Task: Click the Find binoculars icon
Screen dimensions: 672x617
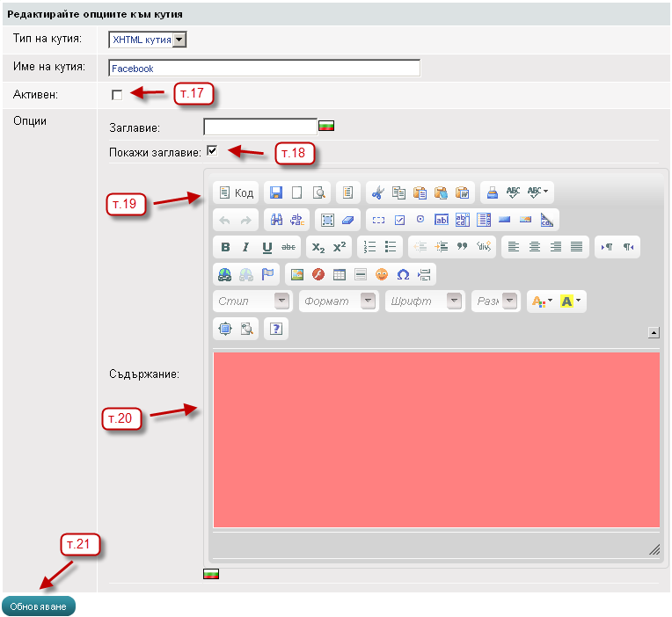Action: coord(276,220)
